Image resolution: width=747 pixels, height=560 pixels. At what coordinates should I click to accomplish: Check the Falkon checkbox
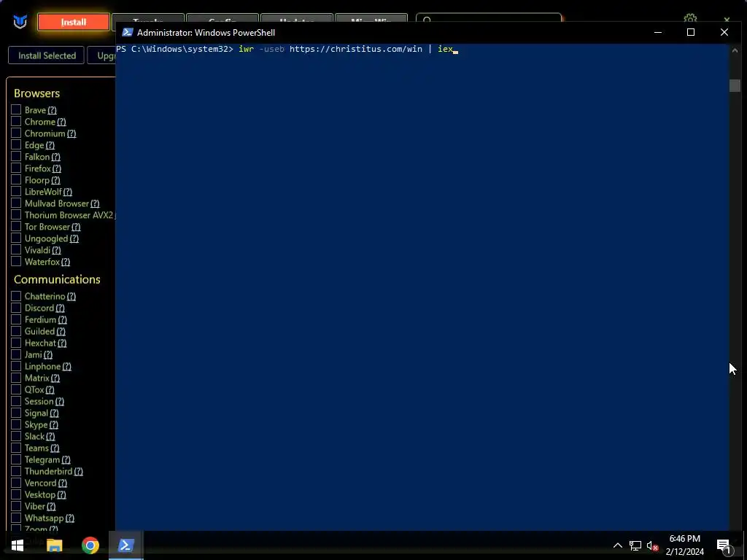point(16,156)
